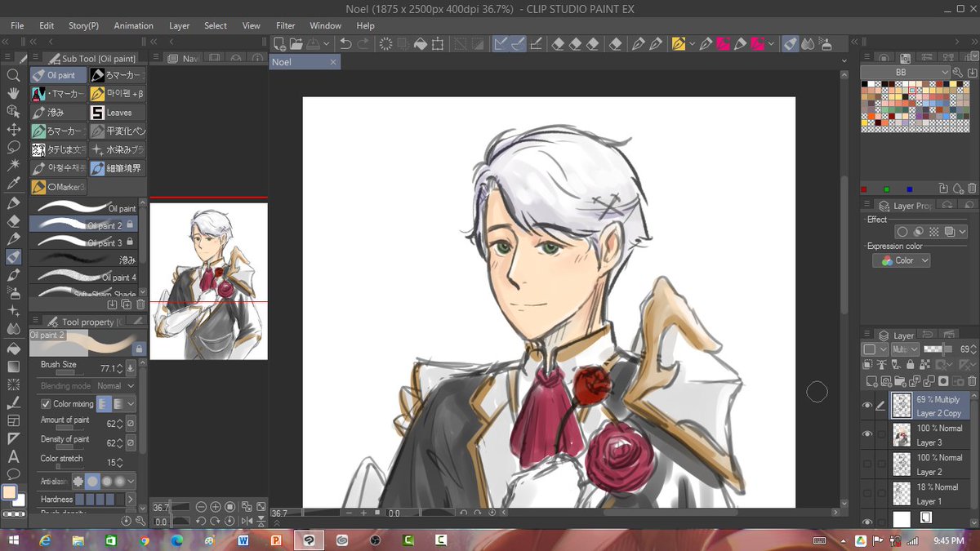Zoom out in Navigator panel
This screenshot has height=551, width=980.
(201, 507)
